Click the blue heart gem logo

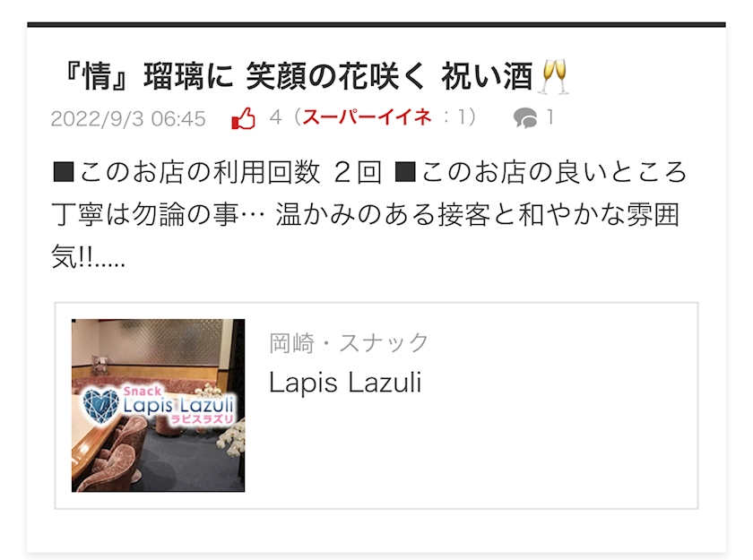100,406
